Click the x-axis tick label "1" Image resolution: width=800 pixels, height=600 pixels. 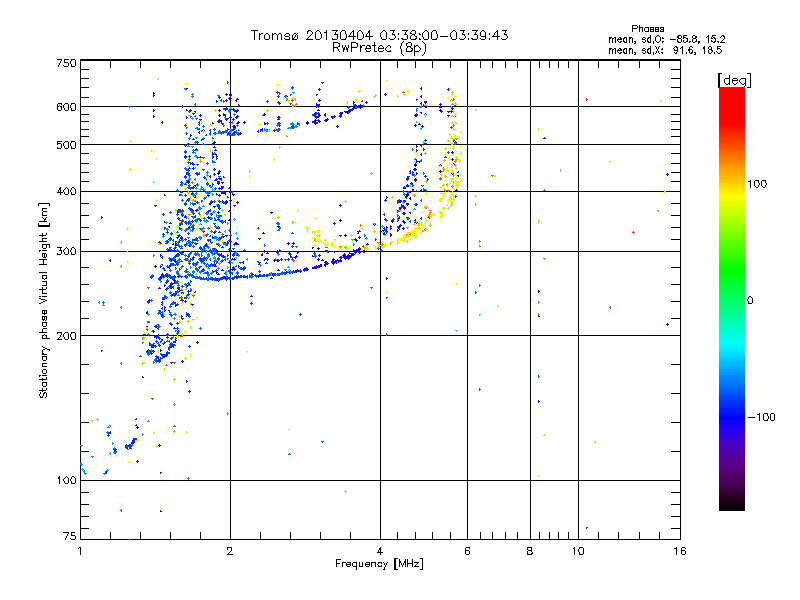80,551
